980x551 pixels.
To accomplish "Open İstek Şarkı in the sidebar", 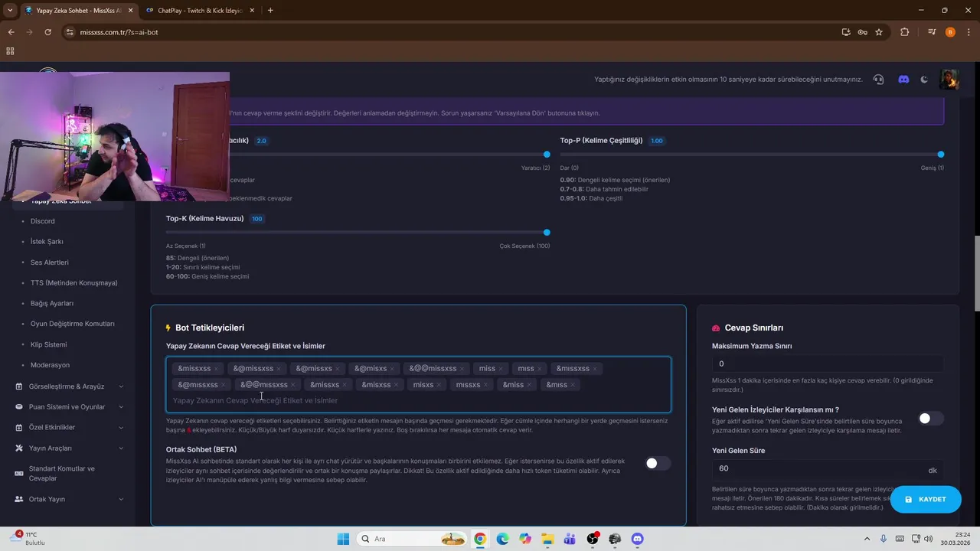I will [47, 242].
